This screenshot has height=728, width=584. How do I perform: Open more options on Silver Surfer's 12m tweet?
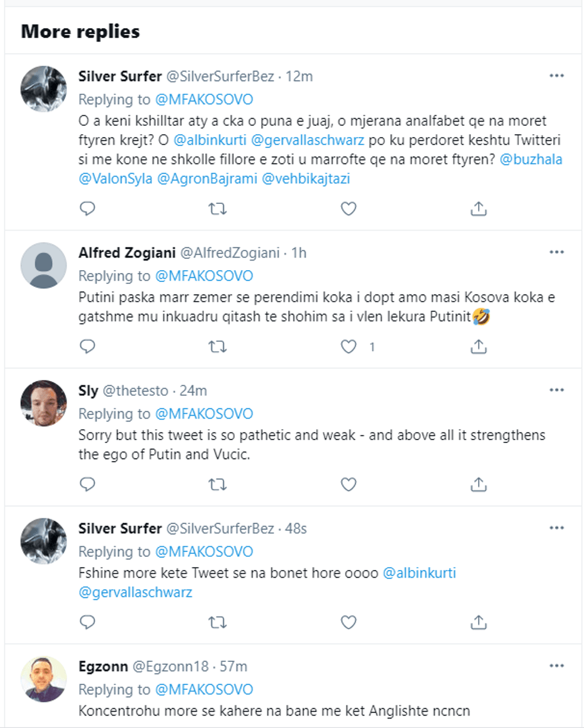coord(556,76)
